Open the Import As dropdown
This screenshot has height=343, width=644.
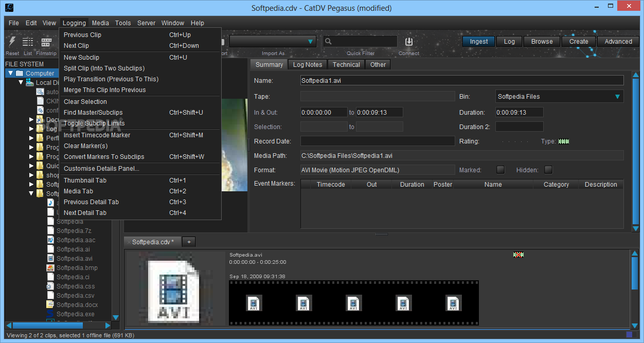coord(273,42)
